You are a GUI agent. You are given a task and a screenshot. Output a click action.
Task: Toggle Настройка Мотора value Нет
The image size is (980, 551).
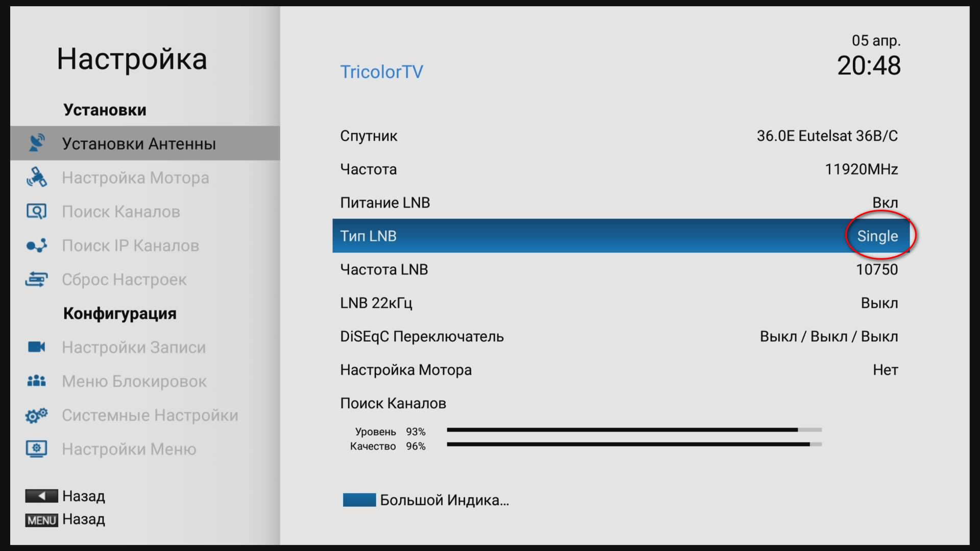886,370
